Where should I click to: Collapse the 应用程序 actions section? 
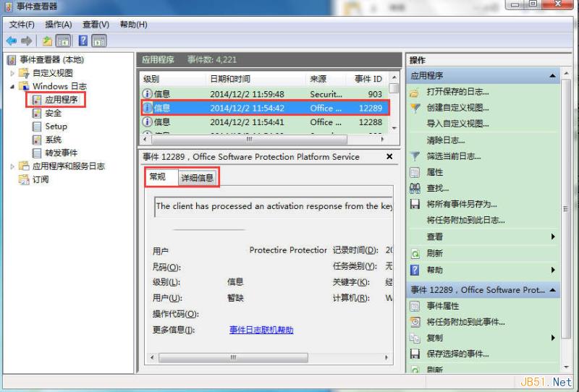click(x=552, y=76)
